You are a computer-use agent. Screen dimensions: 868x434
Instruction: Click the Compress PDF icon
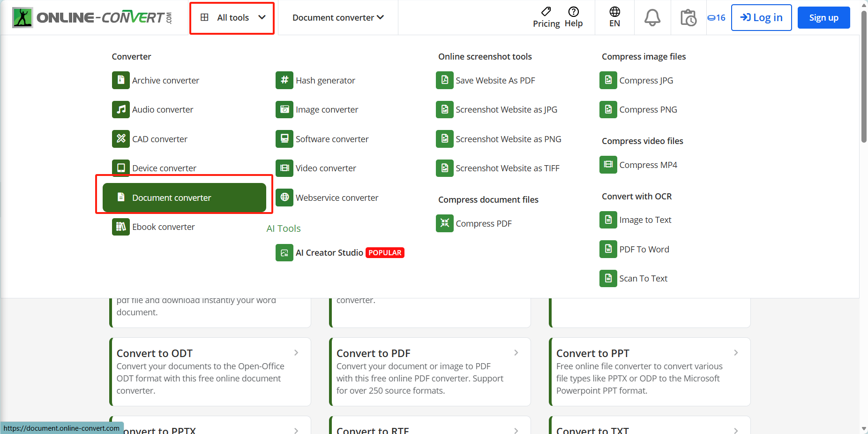445,223
